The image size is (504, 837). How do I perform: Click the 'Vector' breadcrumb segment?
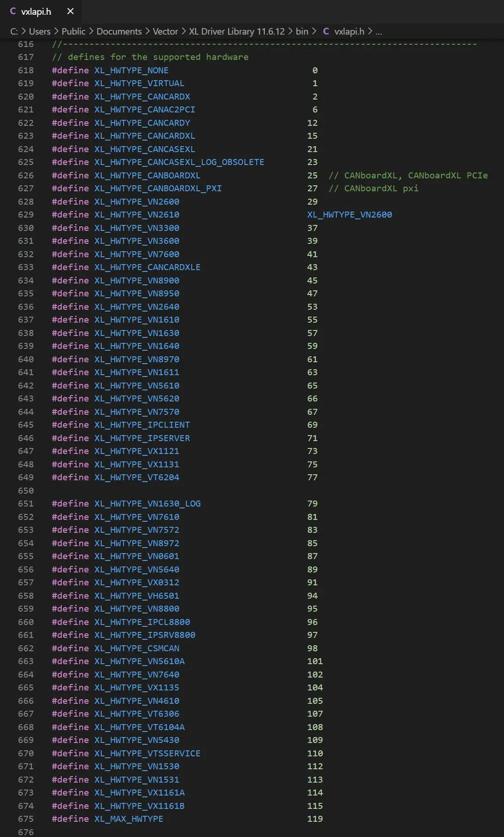click(165, 31)
